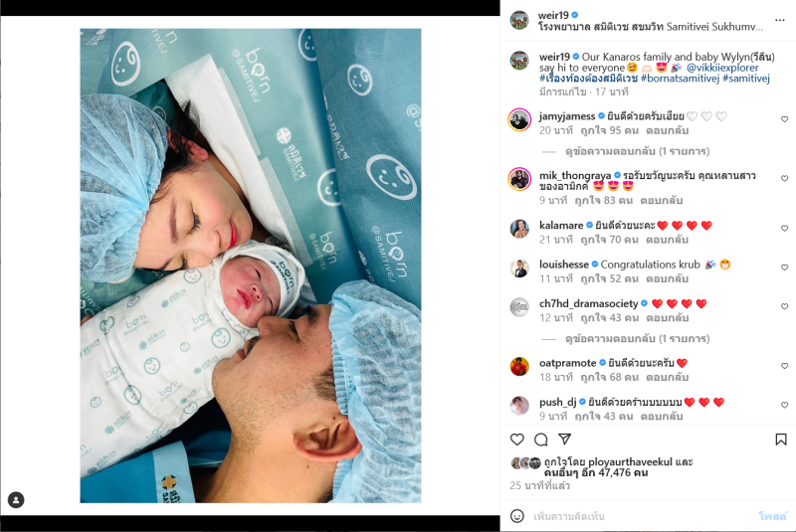This screenshot has width=796, height=532.
Task: Open the #samitivej hashtag
Action: click(x=746, y=79)
